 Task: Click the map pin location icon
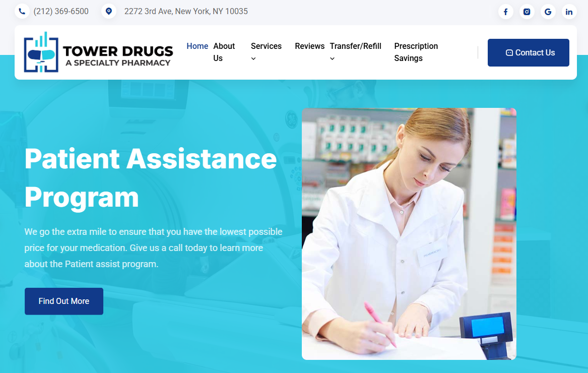coord(109,11)
